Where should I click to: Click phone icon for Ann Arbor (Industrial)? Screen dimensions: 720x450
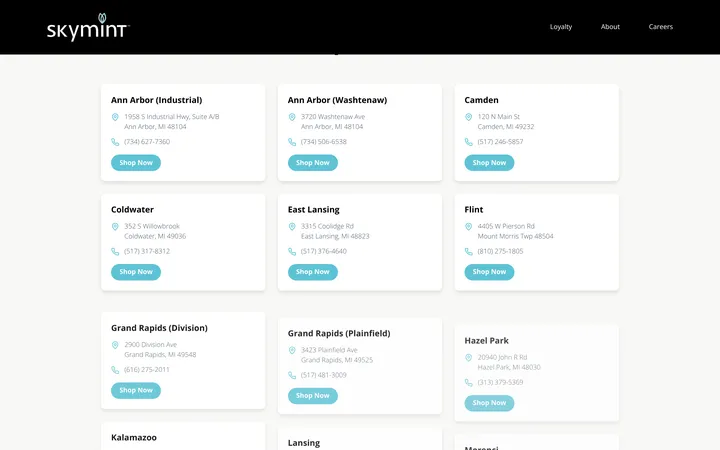[115, 142]
